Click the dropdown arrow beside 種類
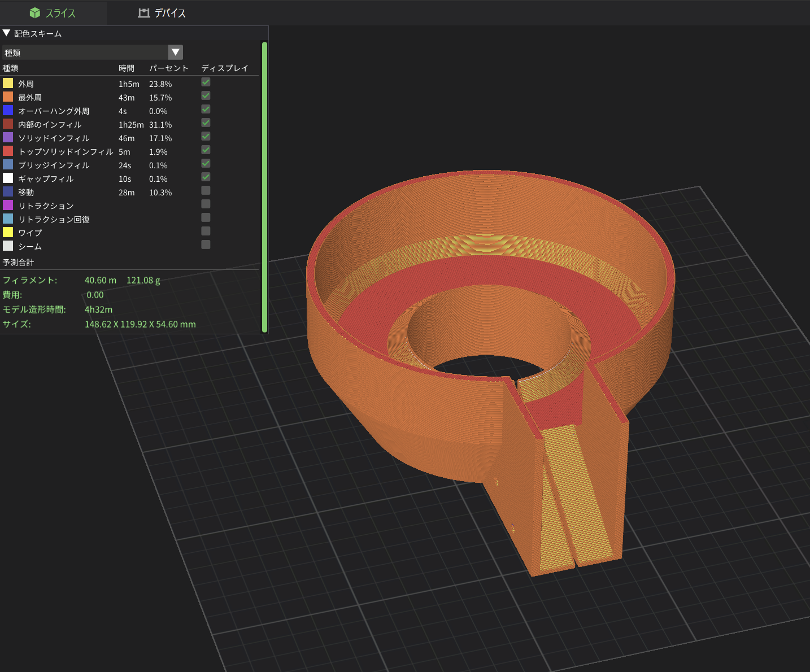810x672 pixels. [x=176, y=53]
